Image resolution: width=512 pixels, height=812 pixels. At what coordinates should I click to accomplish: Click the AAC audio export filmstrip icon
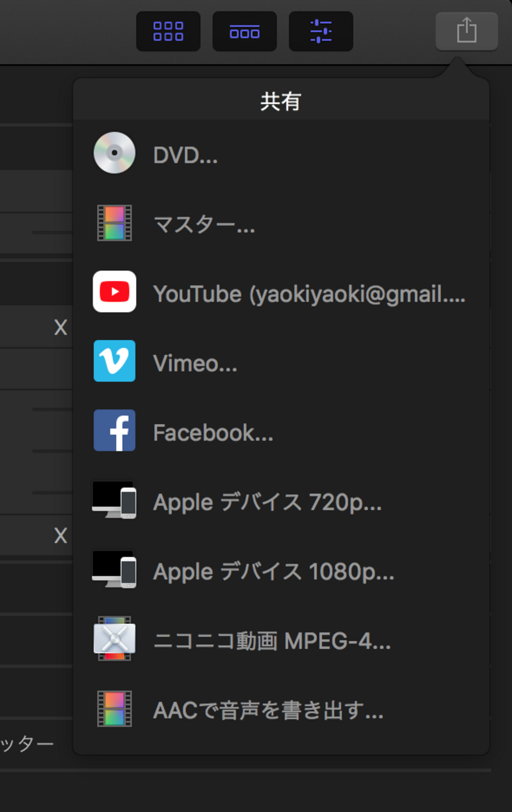[114, 708]
